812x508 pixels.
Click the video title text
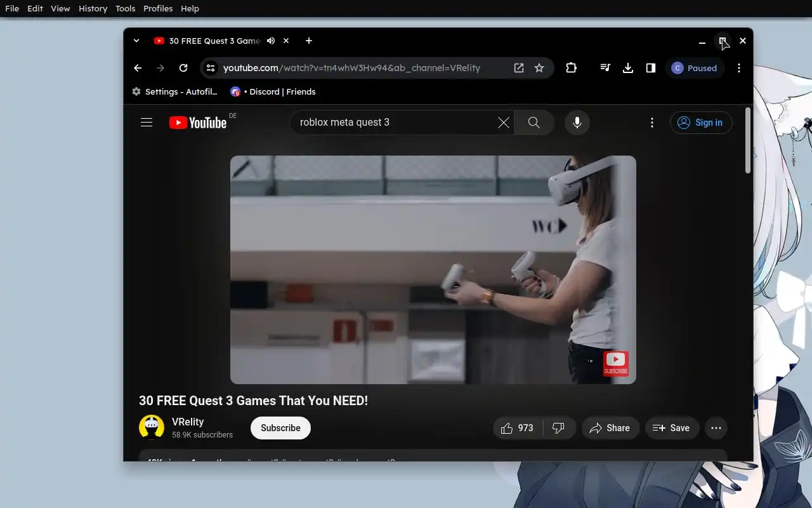(x=253, y=401)
